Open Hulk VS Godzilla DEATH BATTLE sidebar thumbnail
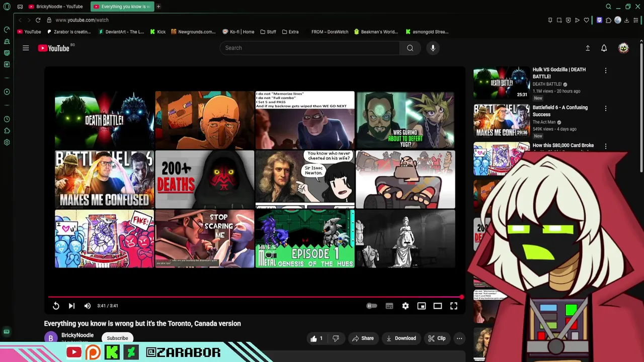644x362 pixels. 501,83
